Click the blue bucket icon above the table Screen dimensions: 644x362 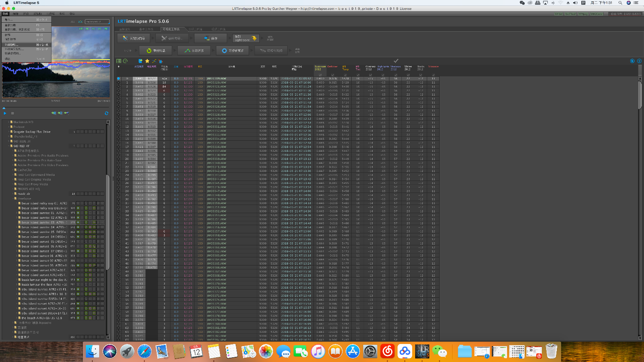(x=161, y=61)
